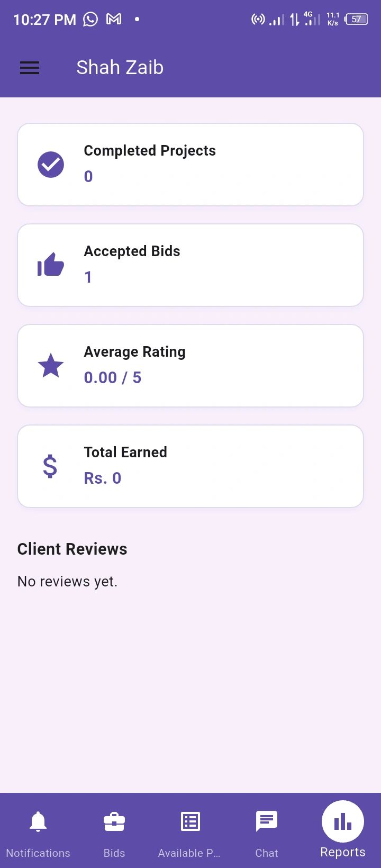Select the Accepted Bids card
The height and width of the screenshot is (868, 381).
click(x=212, y=265)
